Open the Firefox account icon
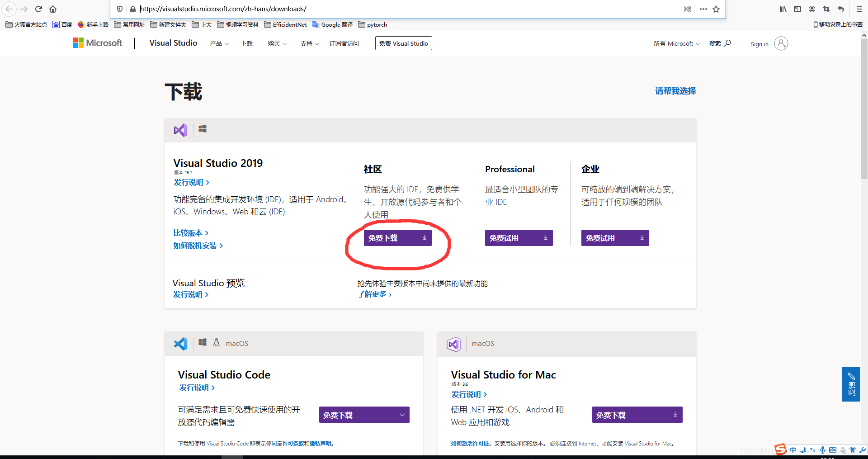 [812, 9]
